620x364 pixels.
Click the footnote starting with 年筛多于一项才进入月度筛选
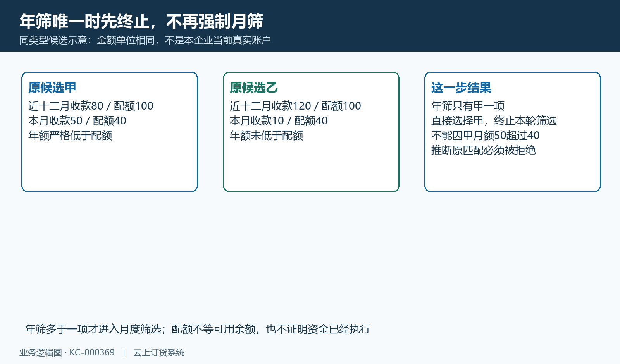tap(198, 329)
